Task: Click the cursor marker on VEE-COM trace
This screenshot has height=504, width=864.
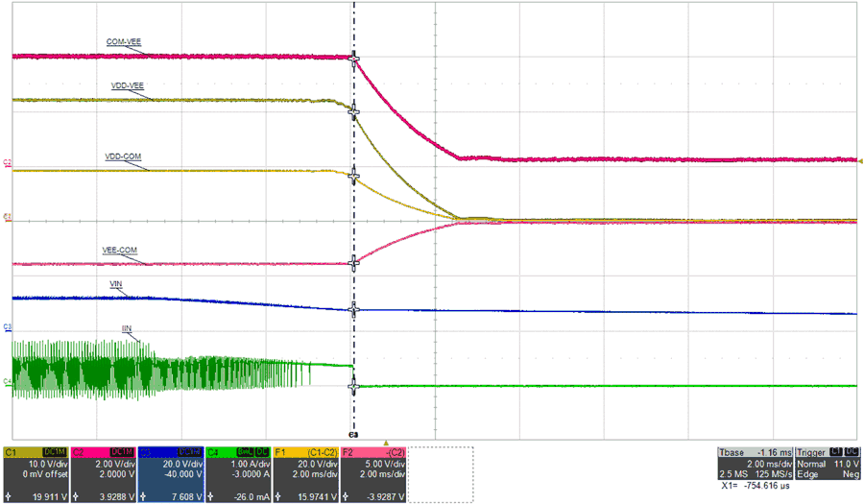Action: [x=353, y=263]
